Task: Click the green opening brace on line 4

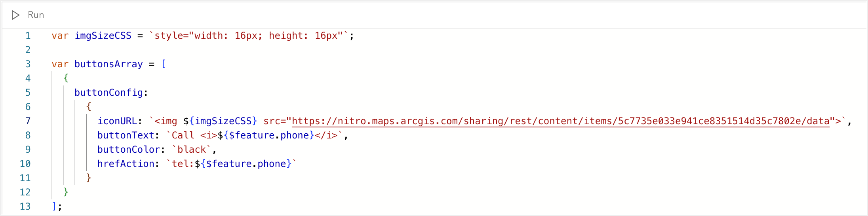Action: (66, 78)
